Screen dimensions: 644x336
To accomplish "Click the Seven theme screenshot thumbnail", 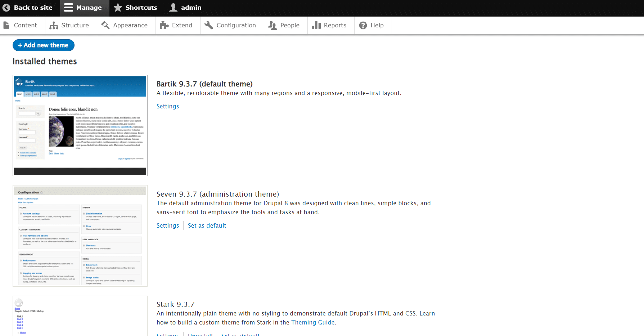I will 80,236.
